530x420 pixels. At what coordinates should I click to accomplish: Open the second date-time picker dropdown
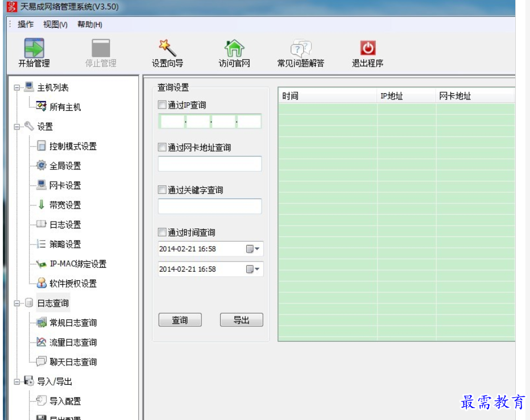[252, 269]
